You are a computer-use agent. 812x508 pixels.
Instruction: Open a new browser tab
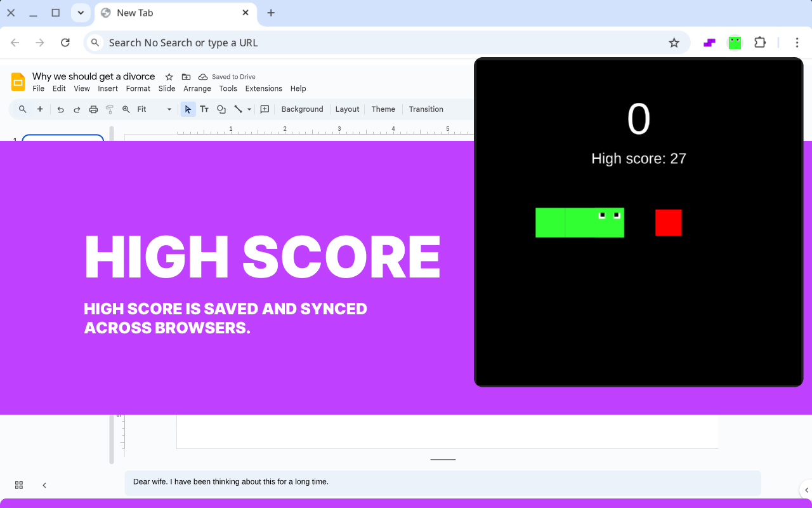coord(271,13)
